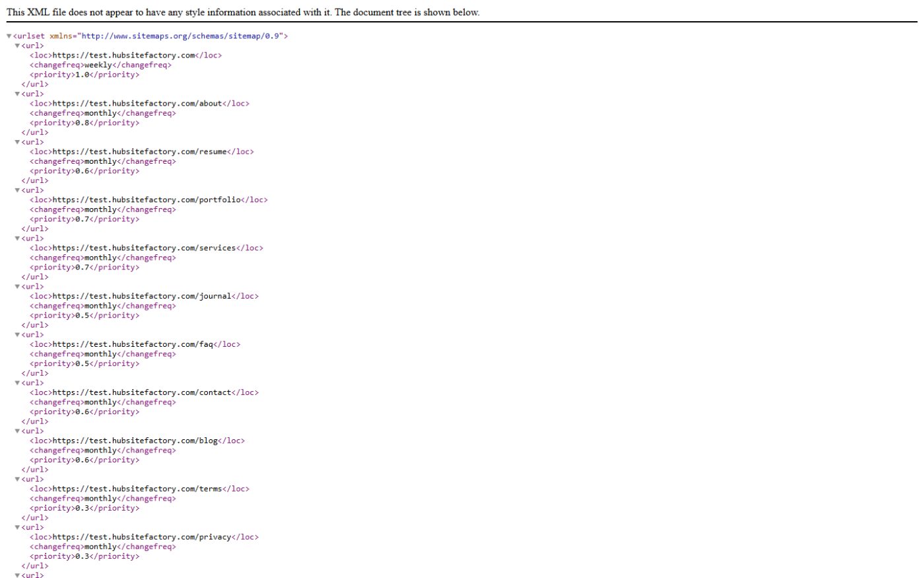Click the priority 0.5 under /journal

click(x=82, y=316)
